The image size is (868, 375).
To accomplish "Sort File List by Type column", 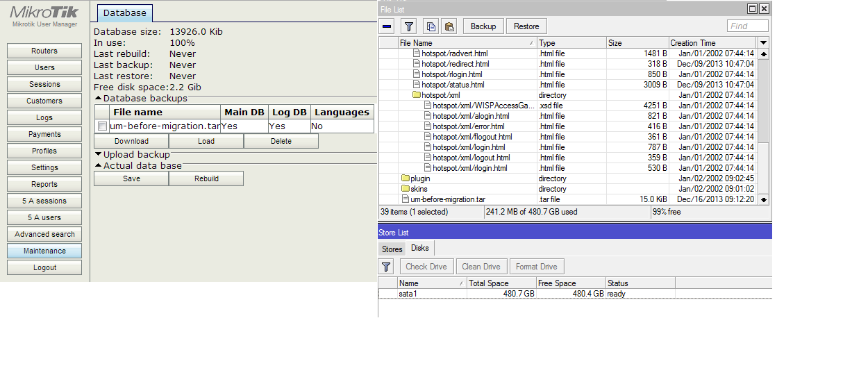I will coord(571,43).
